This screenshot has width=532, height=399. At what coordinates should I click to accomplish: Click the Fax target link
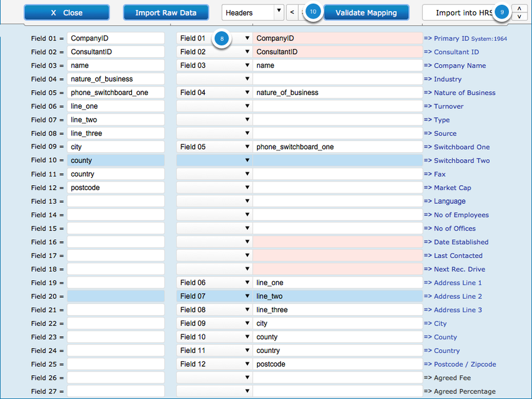coord(435,174)
